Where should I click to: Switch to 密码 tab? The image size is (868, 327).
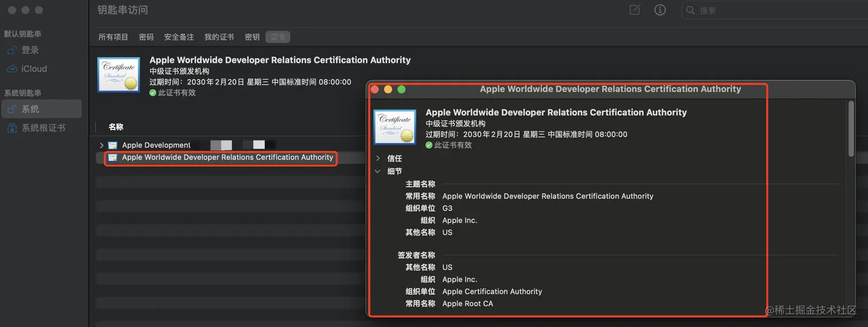[x=146, y=37]
